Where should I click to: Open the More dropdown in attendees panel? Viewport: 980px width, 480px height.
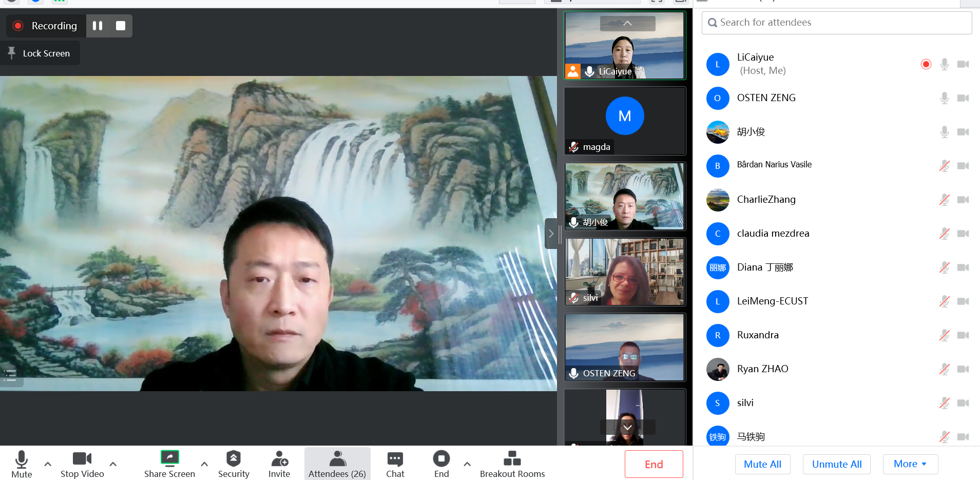tap(910, 464)
